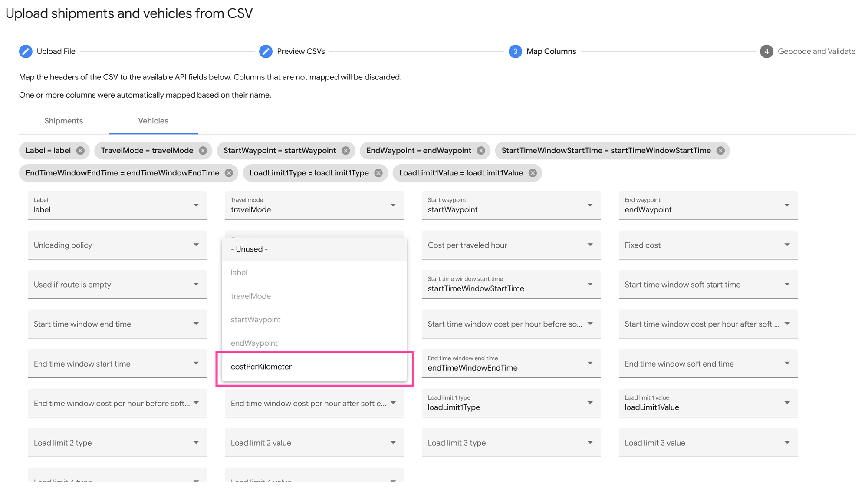
Task: Remove the EndWaypoint mapping chip
Action: [x=480, y=150]
